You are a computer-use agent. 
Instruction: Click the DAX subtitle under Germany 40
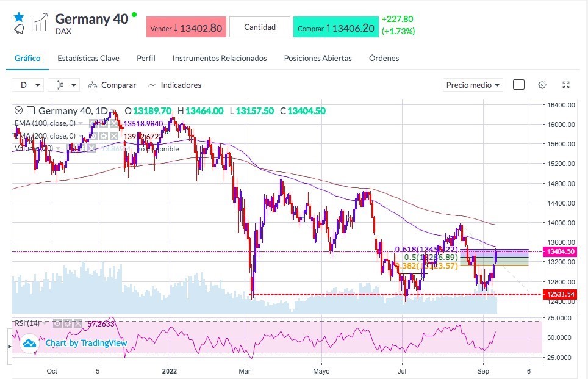tap(63, 32)
